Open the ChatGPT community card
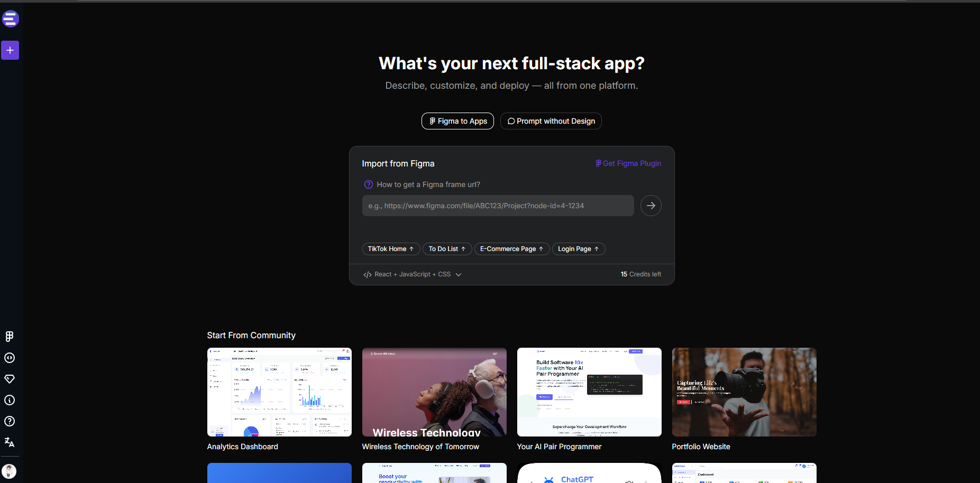This screenshot has width=980, height=483. click(589, 473)
